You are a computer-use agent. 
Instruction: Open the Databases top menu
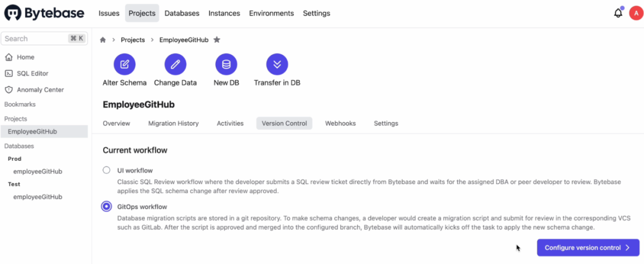182,13
